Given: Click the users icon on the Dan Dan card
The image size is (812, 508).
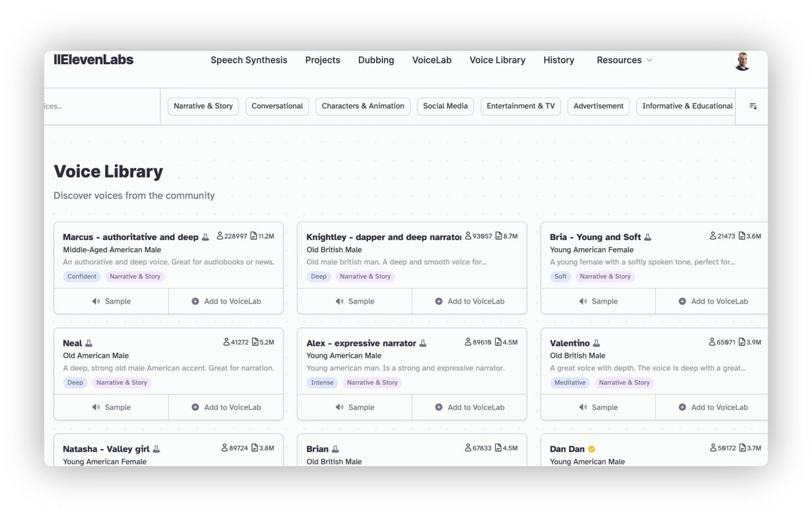Looking at the screenshot, I should (x=713, y=448).
